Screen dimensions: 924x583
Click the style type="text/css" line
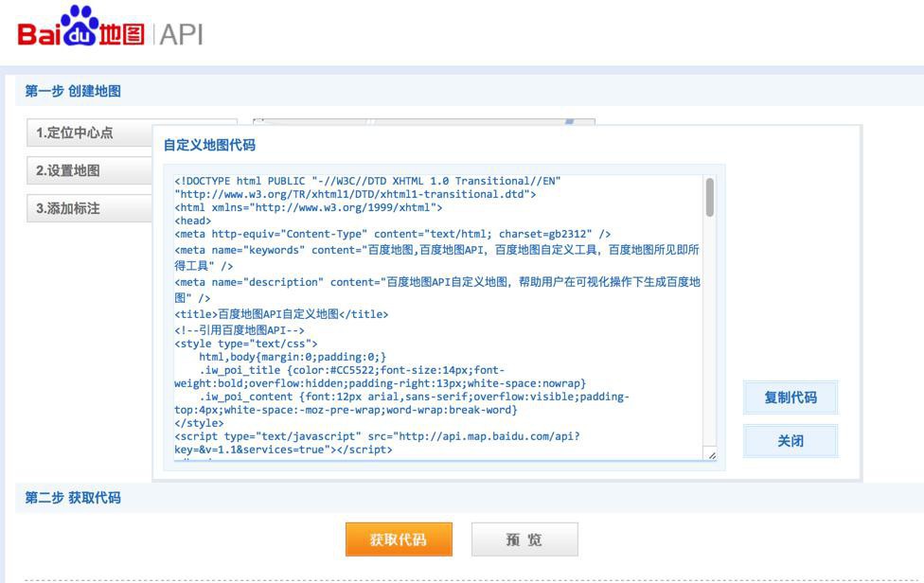tap(246, 344)
